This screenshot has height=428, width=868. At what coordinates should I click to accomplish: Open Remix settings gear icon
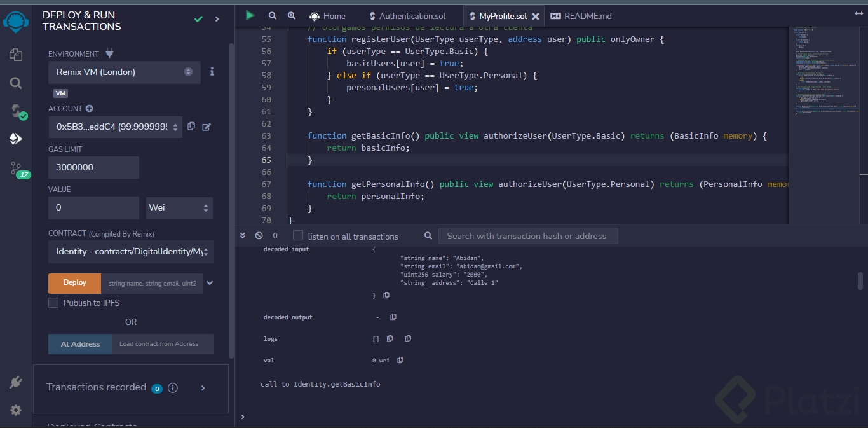[16, 410]
